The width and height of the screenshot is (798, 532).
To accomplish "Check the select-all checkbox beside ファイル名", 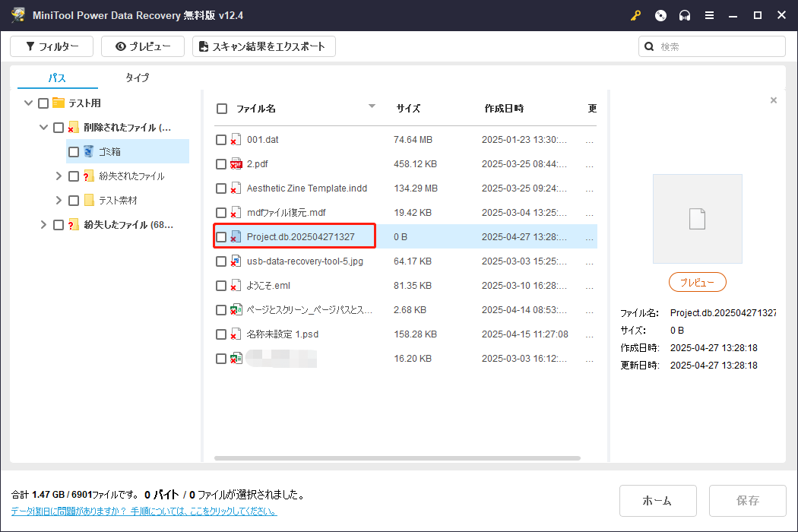I will pyautogui.click(x=222, y=109).
